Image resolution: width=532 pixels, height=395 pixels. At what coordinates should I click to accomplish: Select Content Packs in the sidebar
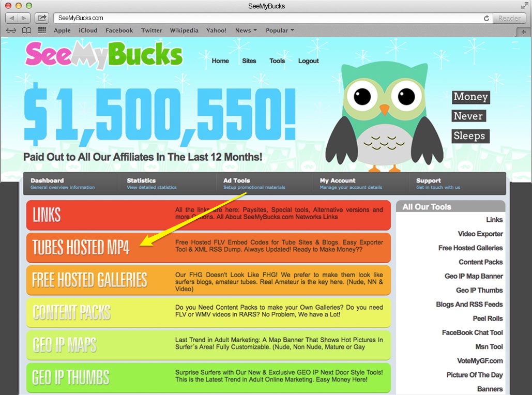[x=480, y=262]
